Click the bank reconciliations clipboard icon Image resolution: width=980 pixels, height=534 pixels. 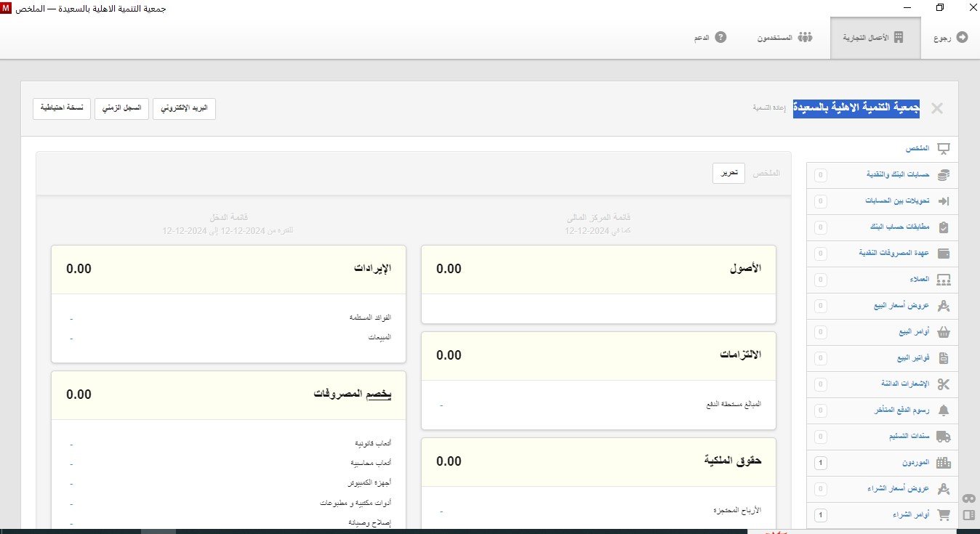(944, 227)
